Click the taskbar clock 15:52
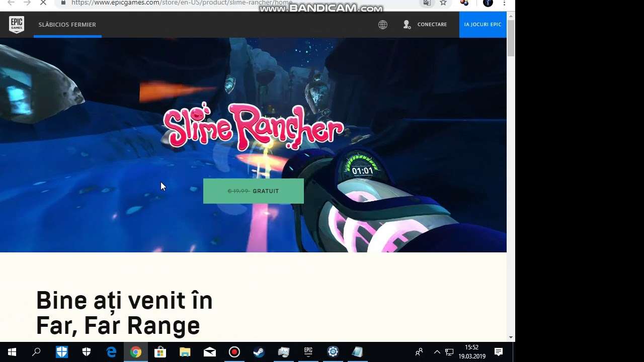Image resolution: width=644 pixels, height=362 pixels. click(x=471, y=347)
